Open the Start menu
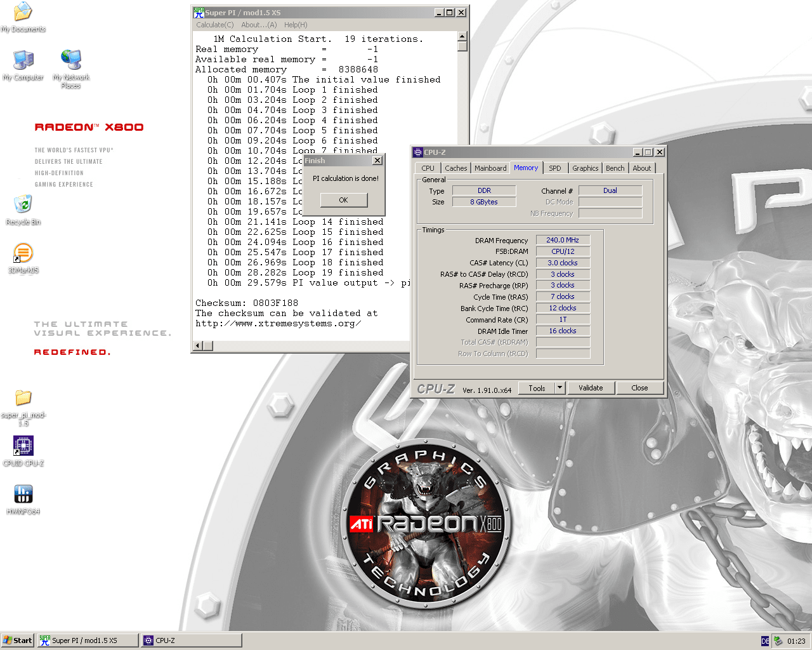Screen dimensions: 812x650 (18, 640)
